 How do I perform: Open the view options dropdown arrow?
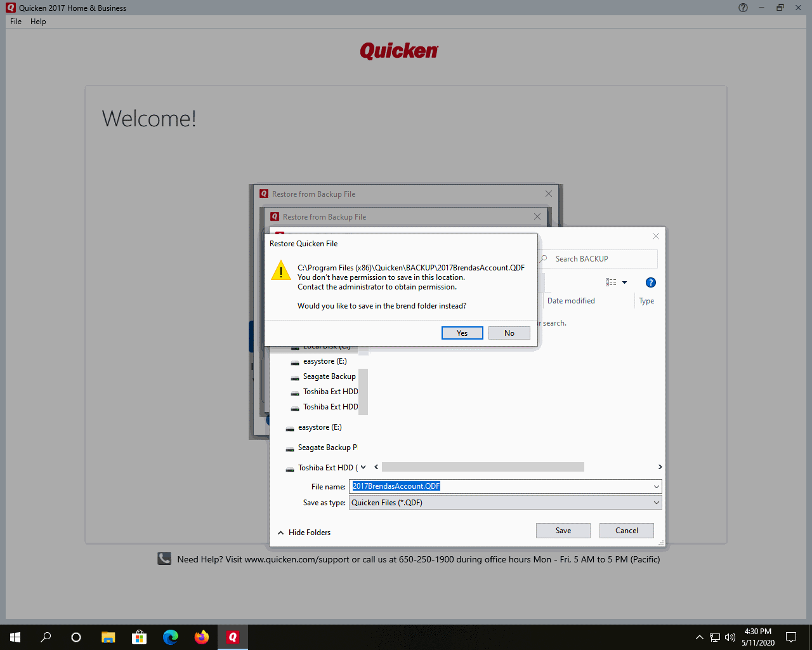pyautogui.click(x=624, y=282)
